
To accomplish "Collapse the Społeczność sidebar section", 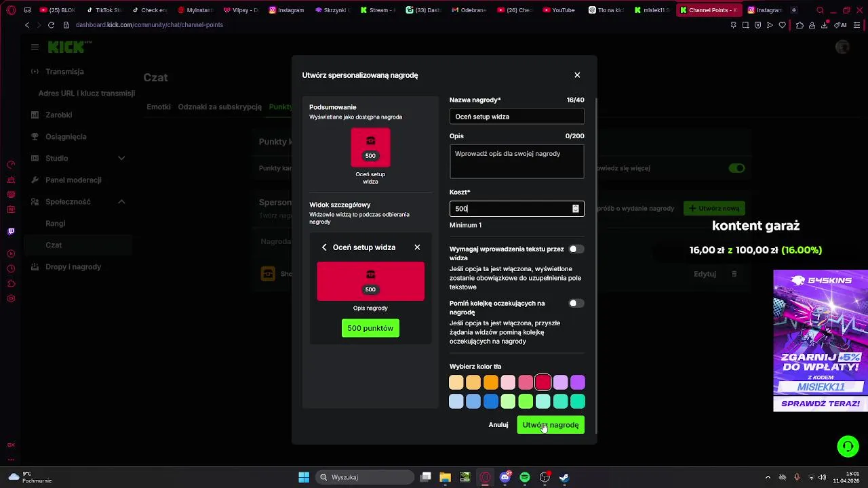I will coord(121,202).
